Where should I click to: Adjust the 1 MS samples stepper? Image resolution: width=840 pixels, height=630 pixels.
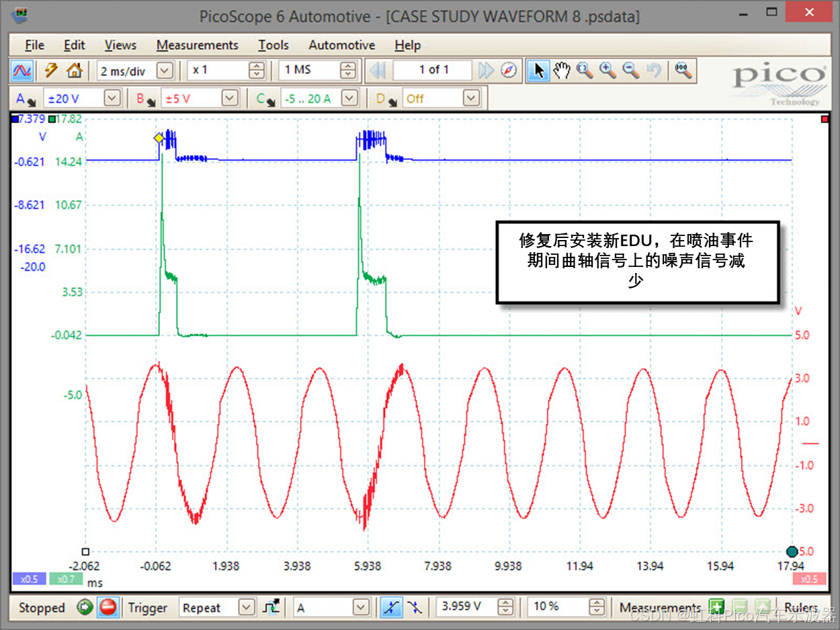tap(348, 70)
